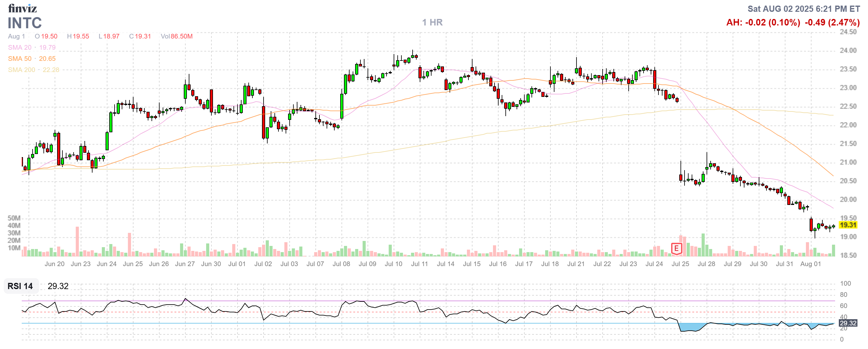
Task: Click the 24.00 price axis label
Action: pos(848,51)
